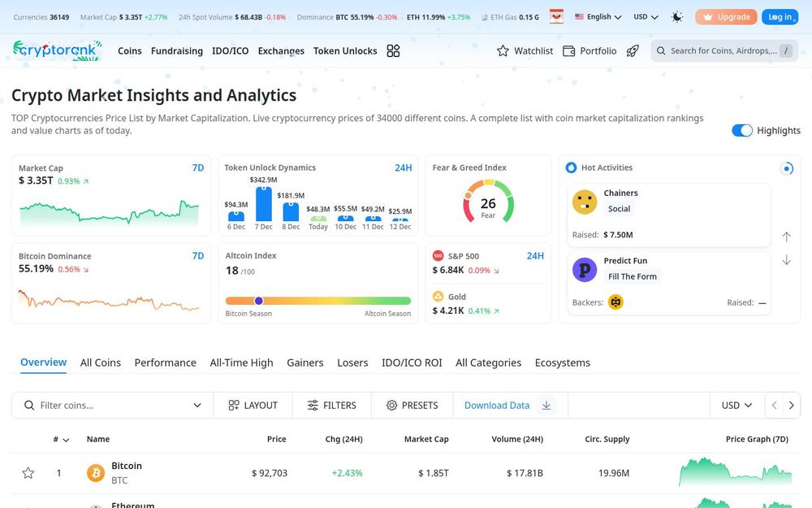The height and width of the screenshot is (508, 812).
Task: Open the All-Time High tab
Action: tap(241, 363)
